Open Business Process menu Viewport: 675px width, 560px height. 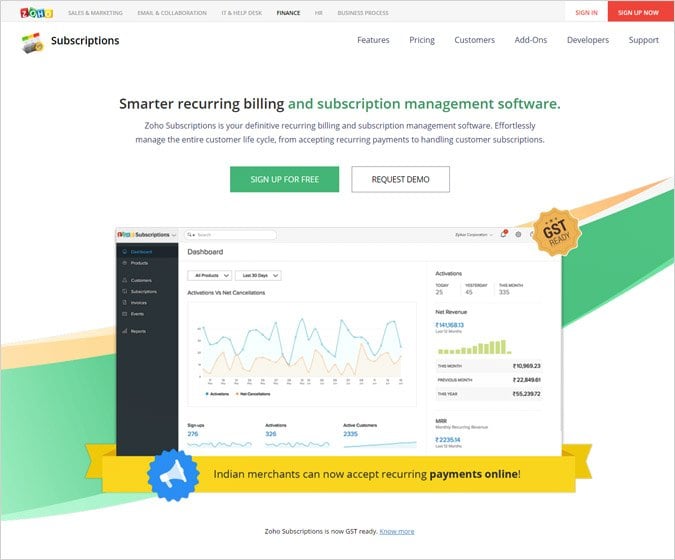[363, 13]
